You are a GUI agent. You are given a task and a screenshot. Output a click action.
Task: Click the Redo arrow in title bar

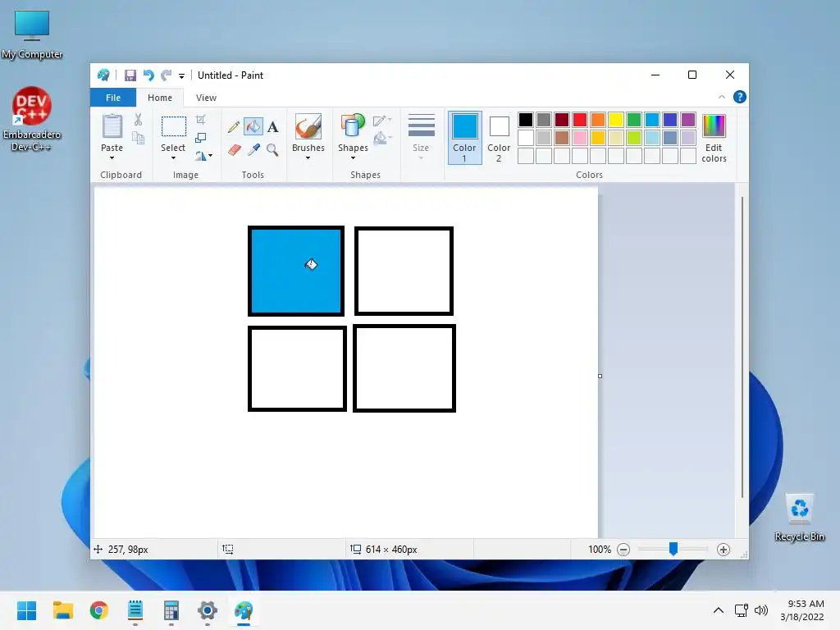click(x=167, y=75)
